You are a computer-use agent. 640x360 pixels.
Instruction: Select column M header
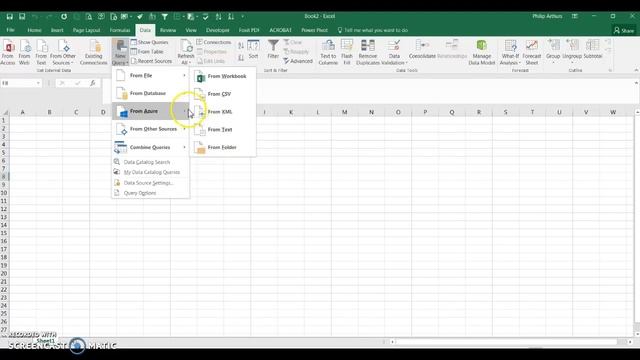[344, 112]
